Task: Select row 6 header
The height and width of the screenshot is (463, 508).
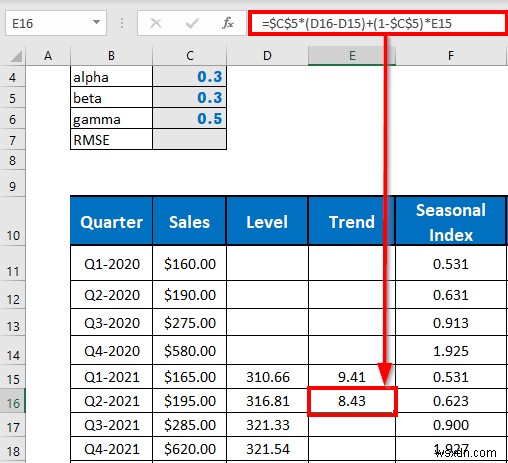Action: pos(12,119)
